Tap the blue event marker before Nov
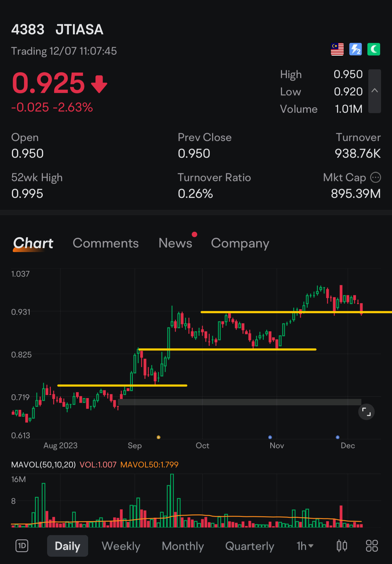The height and width of the screenshot is (564, 392). (x=270, y=437)
